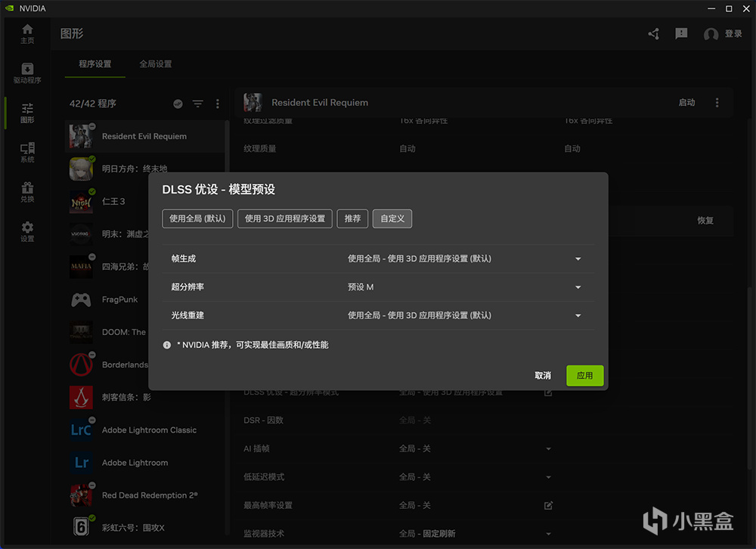Select 仁王 3 game icon
Screen dimensions: 756x549
(81, 201)
